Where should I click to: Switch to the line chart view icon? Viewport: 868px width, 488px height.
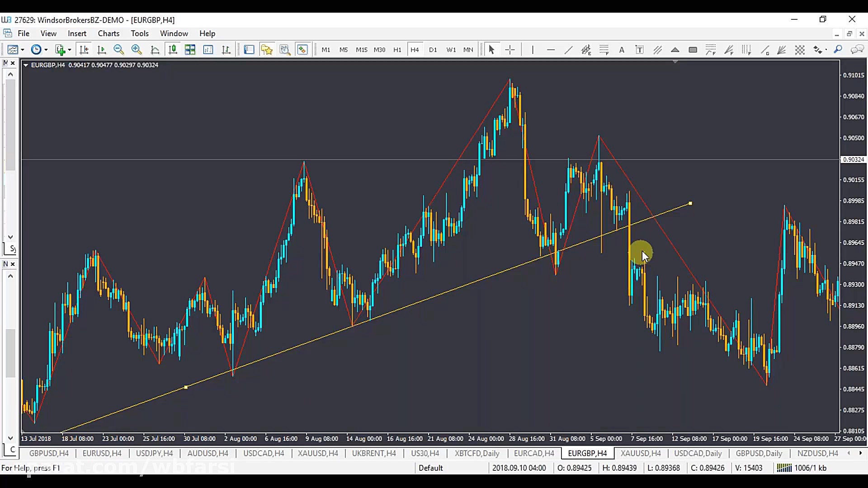click(x=155, y=50)
